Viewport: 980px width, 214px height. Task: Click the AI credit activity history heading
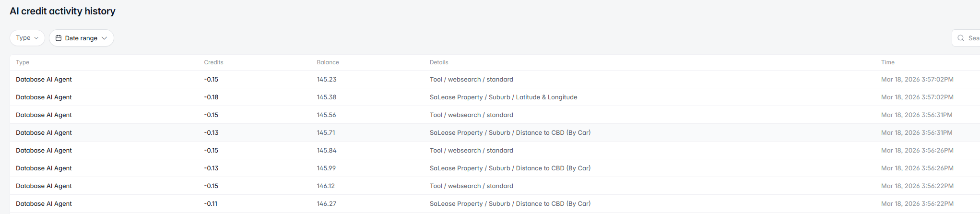[x=62, y=11]
